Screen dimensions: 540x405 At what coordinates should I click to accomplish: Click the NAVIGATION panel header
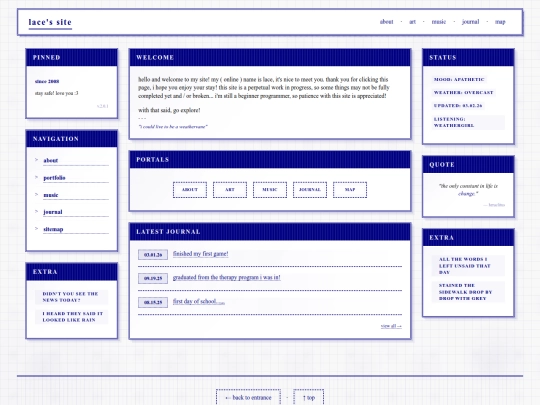click(x=72, y=139)
